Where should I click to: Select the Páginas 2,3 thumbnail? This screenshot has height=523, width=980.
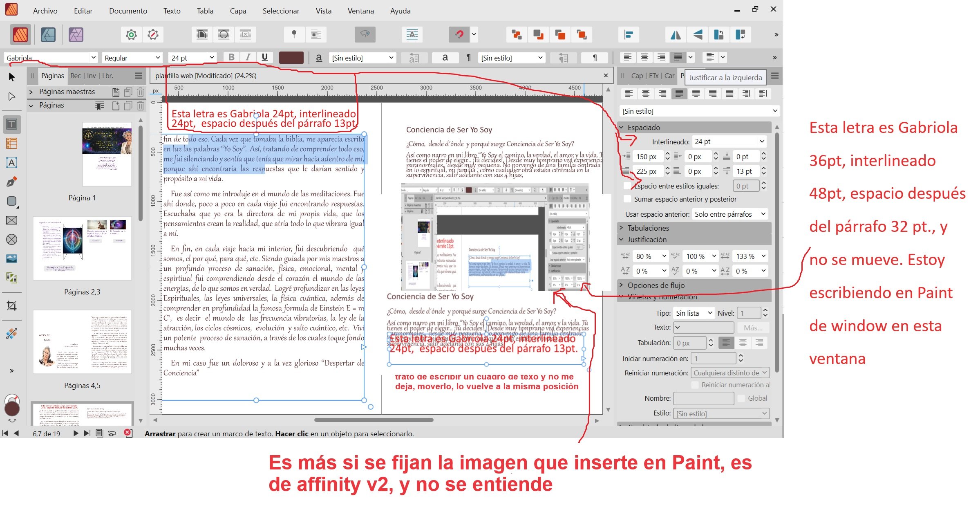pos(82,248)
